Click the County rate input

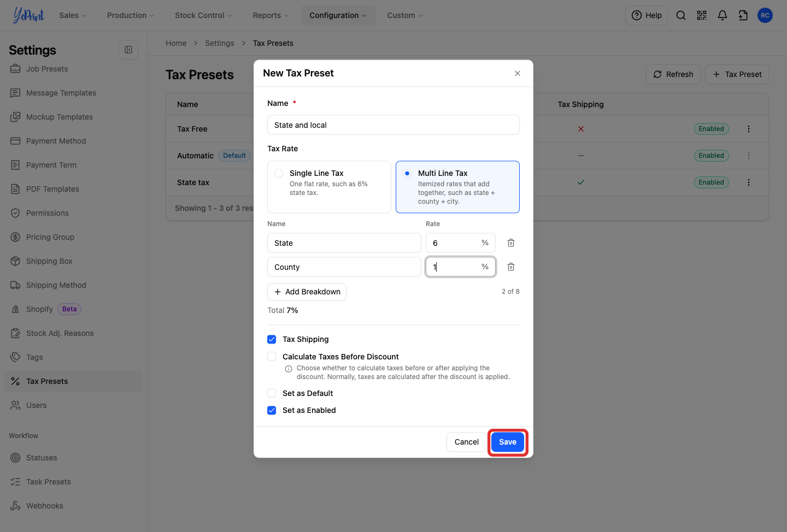pyautogui.click(x=461, y=267)
